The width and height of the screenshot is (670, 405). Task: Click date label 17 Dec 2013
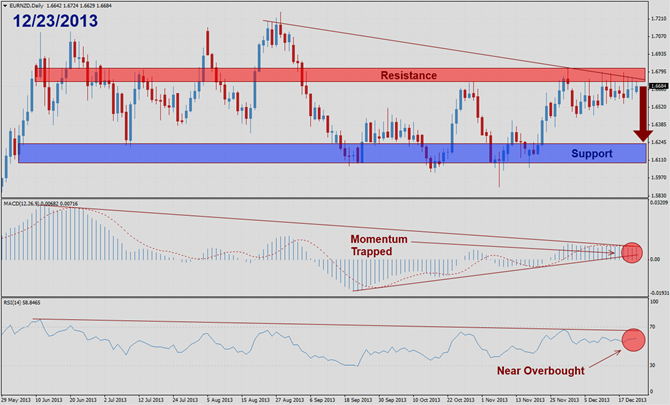coord(633,400)
